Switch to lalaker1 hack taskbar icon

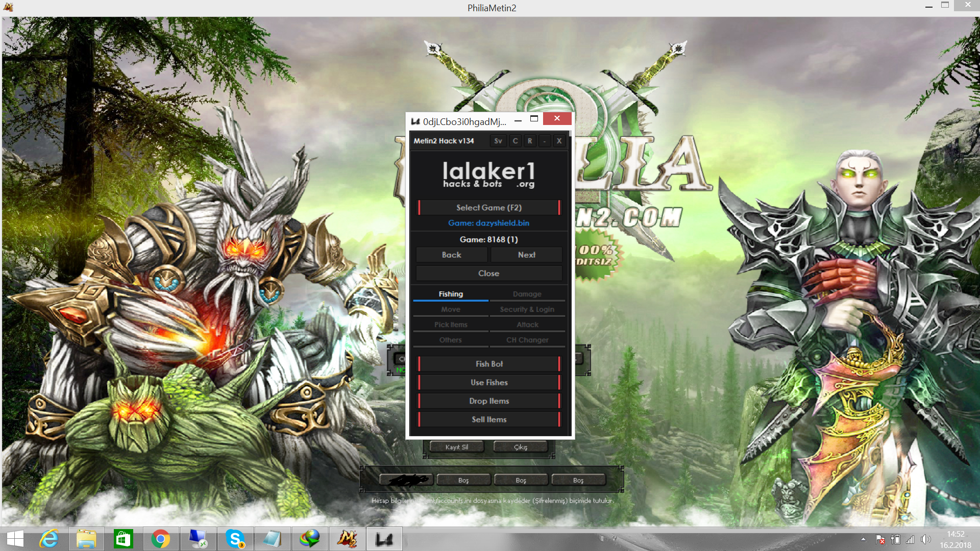tap(384, 539)
